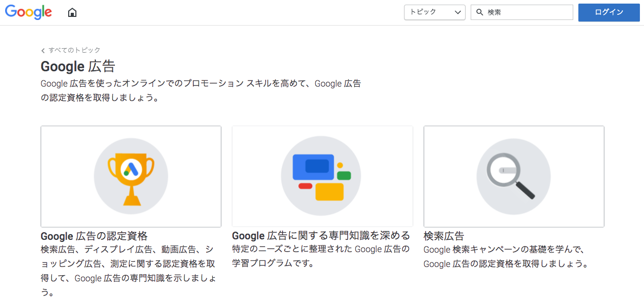Click the Google logo
Viewport: 644px width, 307px height.
[29, 12]
